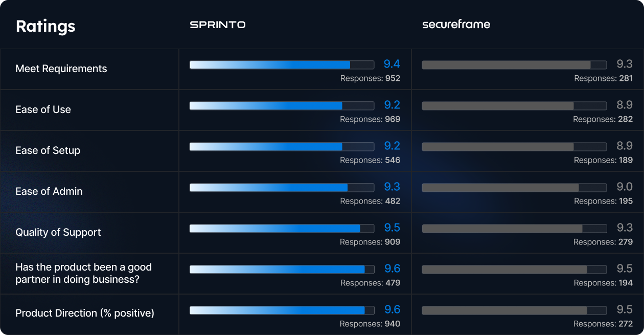Click the Sprinto logo header
This screenshot has width=644, height=335.
(217, 25)
